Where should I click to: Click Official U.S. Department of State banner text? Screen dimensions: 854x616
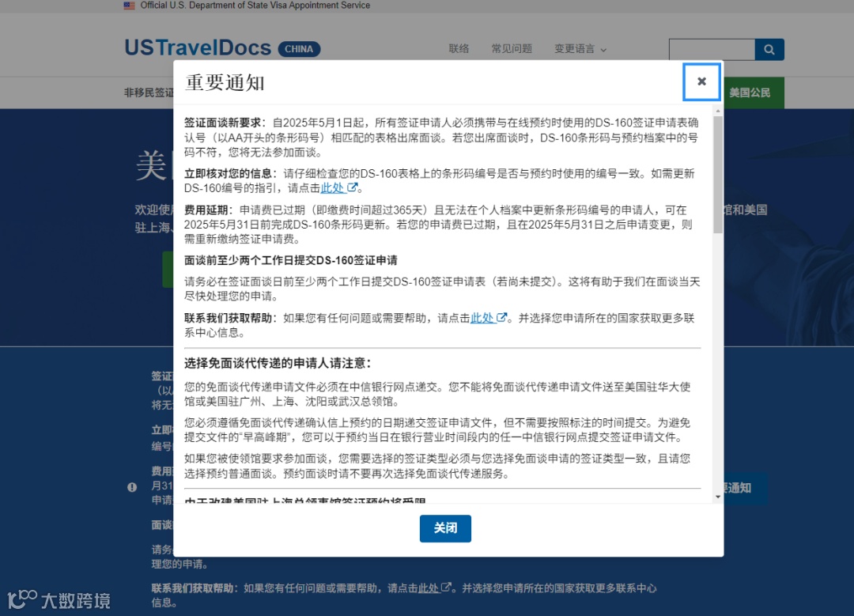255,6
